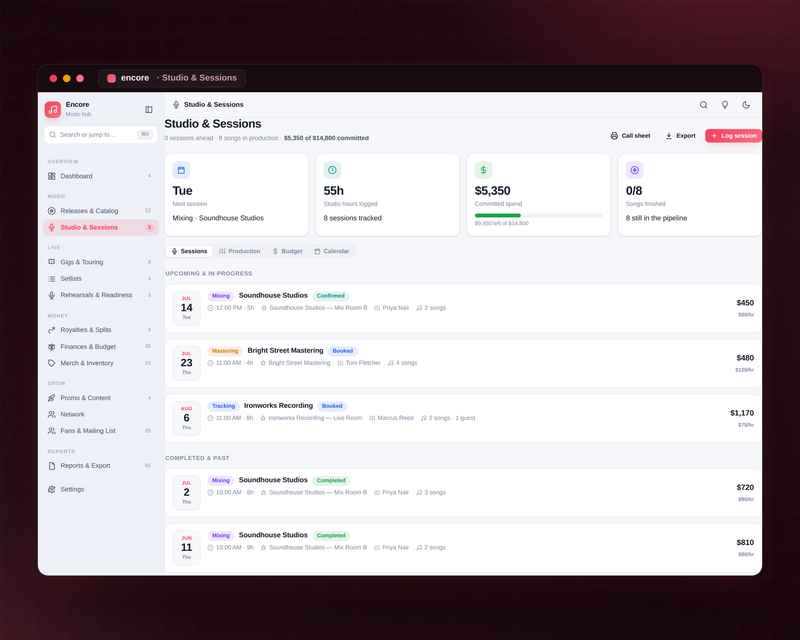
Task: Click the clock icon on the 55h card
Action: point(332,170)
